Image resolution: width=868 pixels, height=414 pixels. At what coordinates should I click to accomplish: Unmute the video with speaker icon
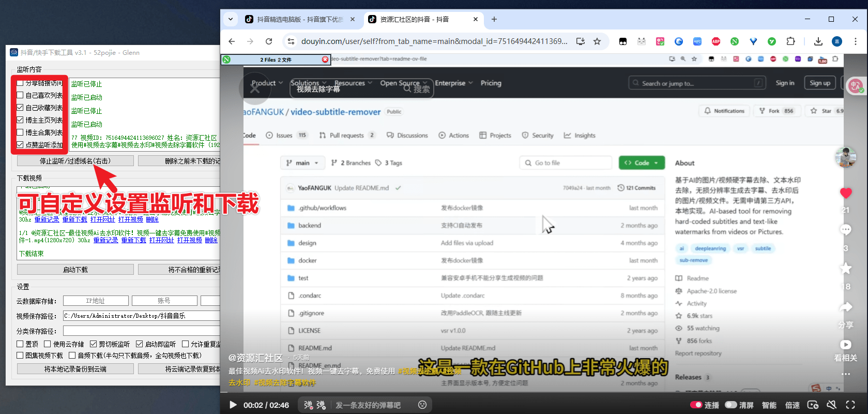pyautogui.click(x=831, y=405)
